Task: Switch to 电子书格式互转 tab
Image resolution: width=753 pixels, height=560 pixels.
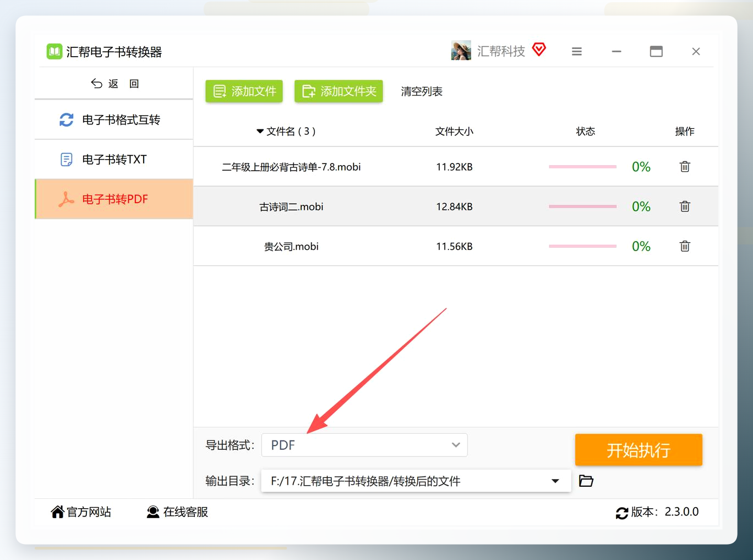Action: click(114, 119)
